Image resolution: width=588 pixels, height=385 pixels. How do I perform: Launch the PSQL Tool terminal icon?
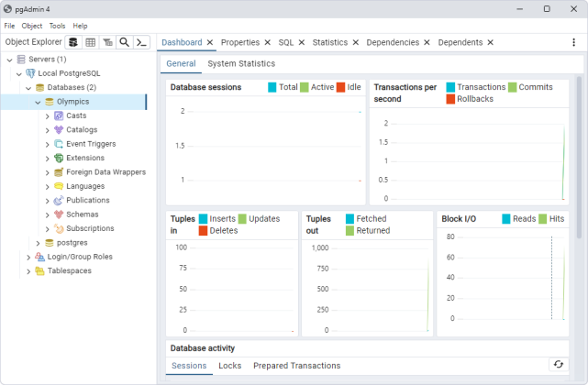[x=141, y=42]
